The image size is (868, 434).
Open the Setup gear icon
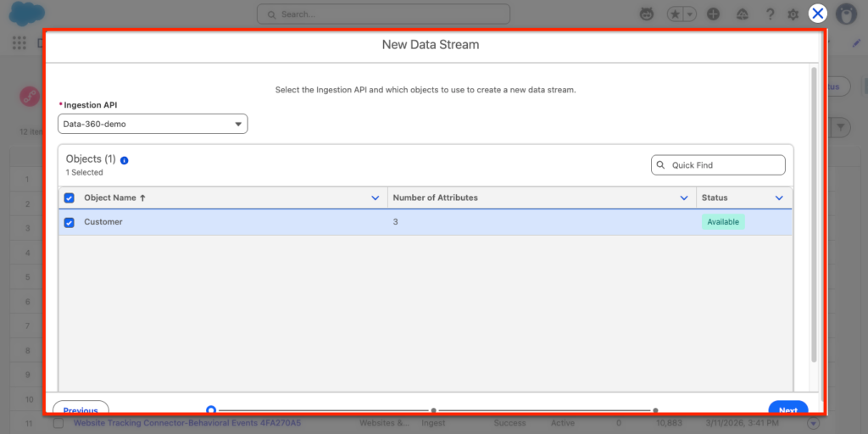[x=793, y=14]
